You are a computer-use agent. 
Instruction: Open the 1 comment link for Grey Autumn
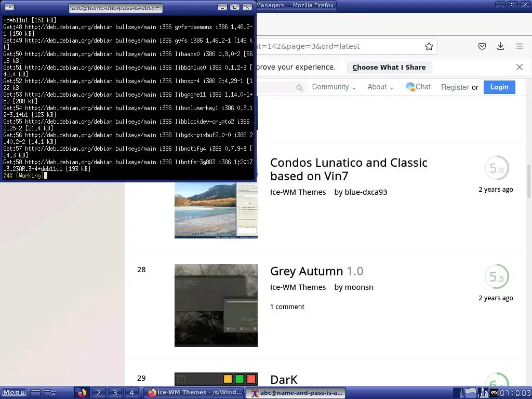[x=287, y=307]
